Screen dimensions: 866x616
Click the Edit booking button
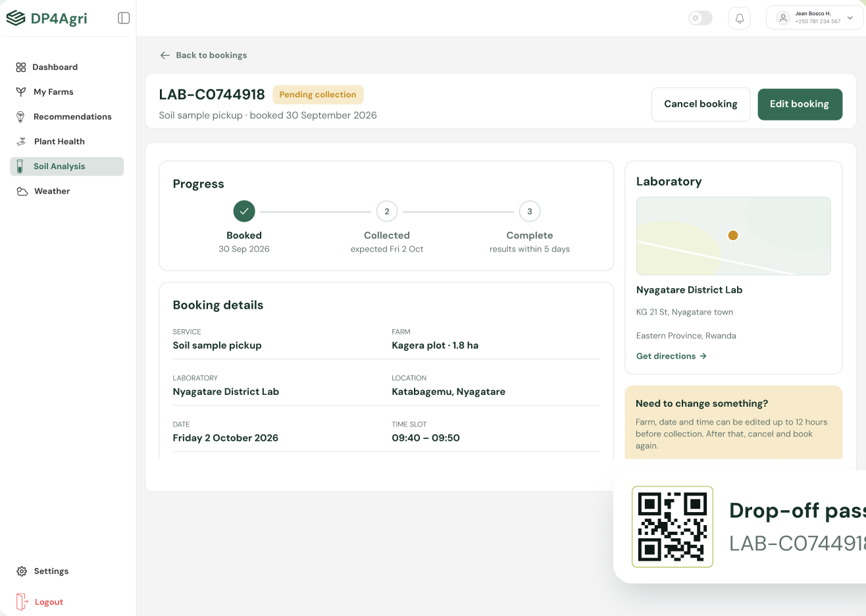click(800, 104)
